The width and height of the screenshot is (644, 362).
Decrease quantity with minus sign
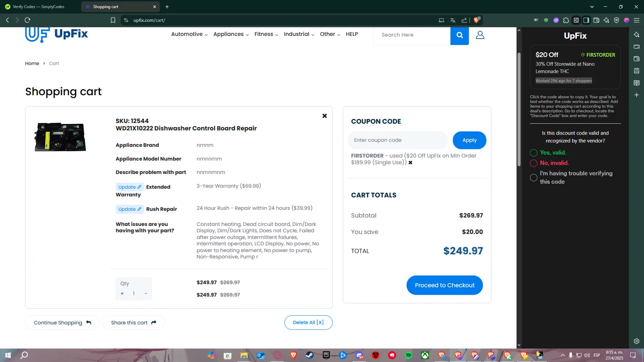(146, 293)
